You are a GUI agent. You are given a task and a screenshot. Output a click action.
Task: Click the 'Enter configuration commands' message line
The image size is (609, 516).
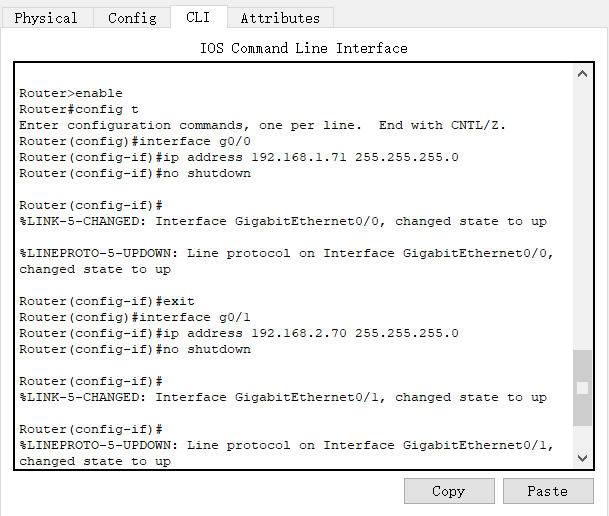pos(262,125)
